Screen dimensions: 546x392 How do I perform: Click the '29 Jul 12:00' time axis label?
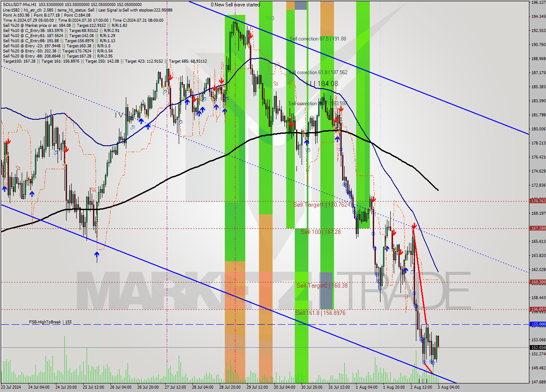257,387
